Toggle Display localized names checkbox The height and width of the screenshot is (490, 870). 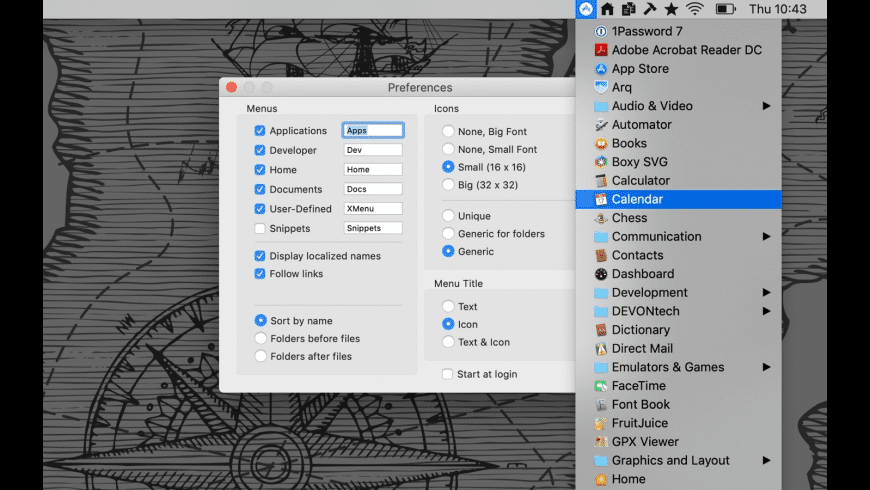[260, 256]
